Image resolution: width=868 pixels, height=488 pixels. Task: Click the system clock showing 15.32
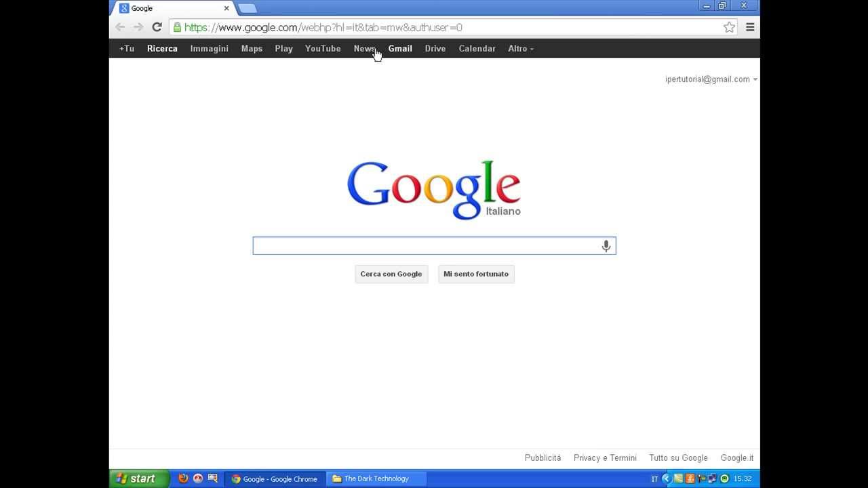coord(743,479)
